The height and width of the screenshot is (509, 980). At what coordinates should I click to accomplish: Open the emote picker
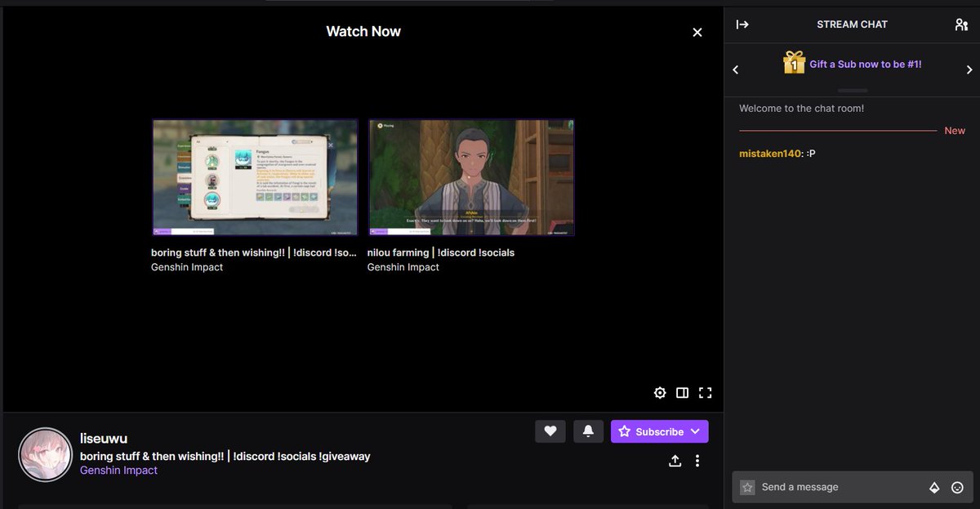(958, 488)
